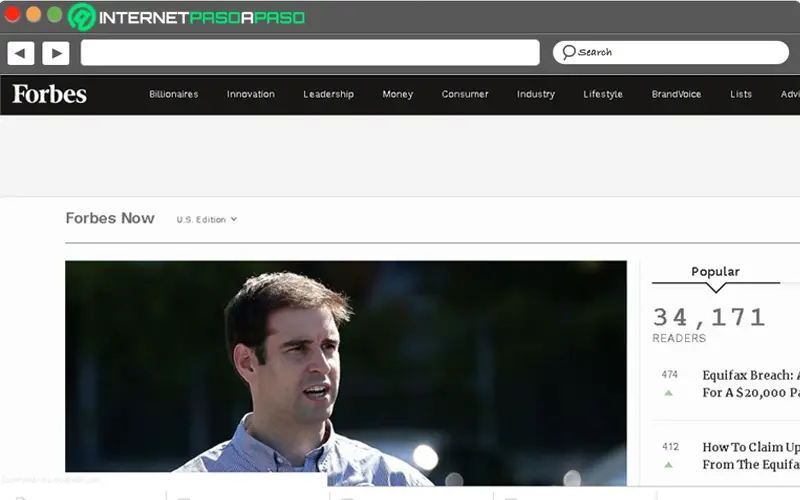The width and height of the screenshot is (800, 500).
Task: Click the Forbes Now heading
Action: click(110, 218)
